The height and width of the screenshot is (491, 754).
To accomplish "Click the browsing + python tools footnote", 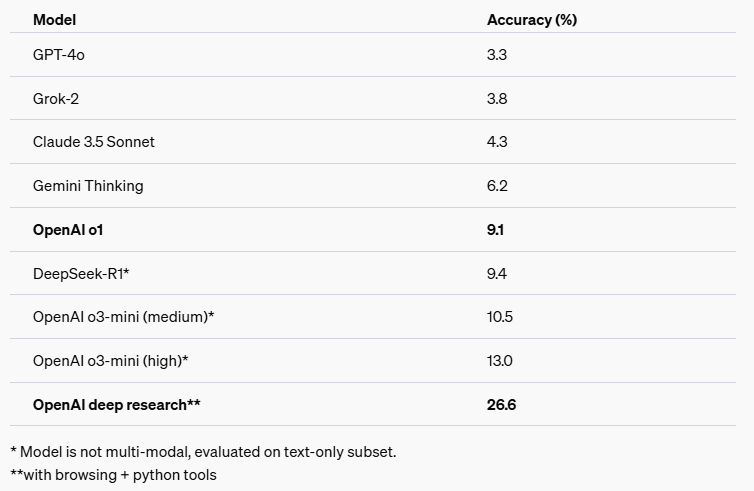I will (113, 475).
